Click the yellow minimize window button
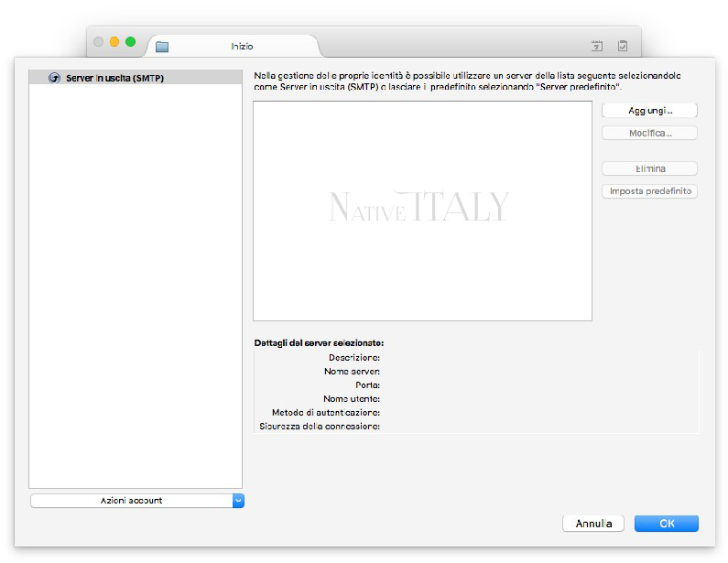The image size is (728, 563). pyautogui.click(x=114, y=42)
